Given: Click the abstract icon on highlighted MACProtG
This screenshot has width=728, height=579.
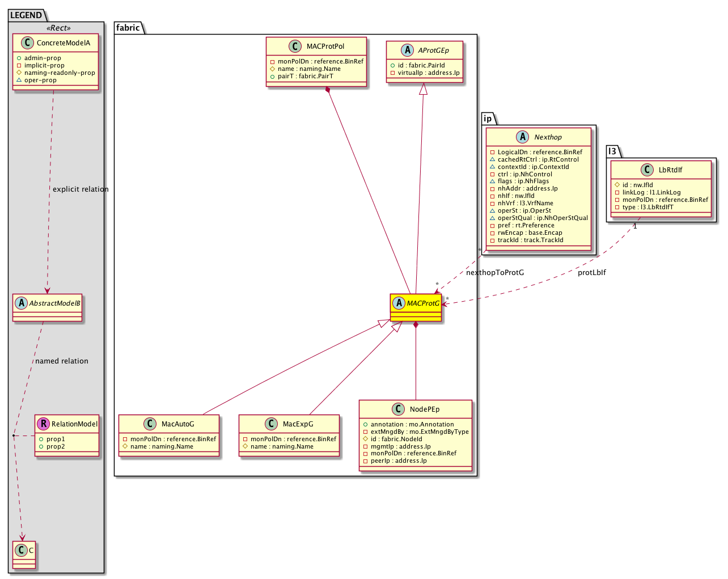Looking at the screenshot, I should [399, 303].
